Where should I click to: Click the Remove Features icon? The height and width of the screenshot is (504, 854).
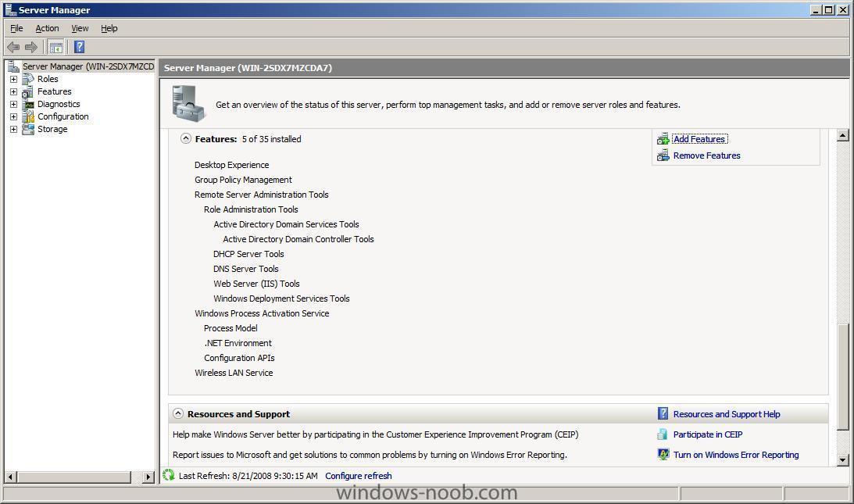pos(663,155)
